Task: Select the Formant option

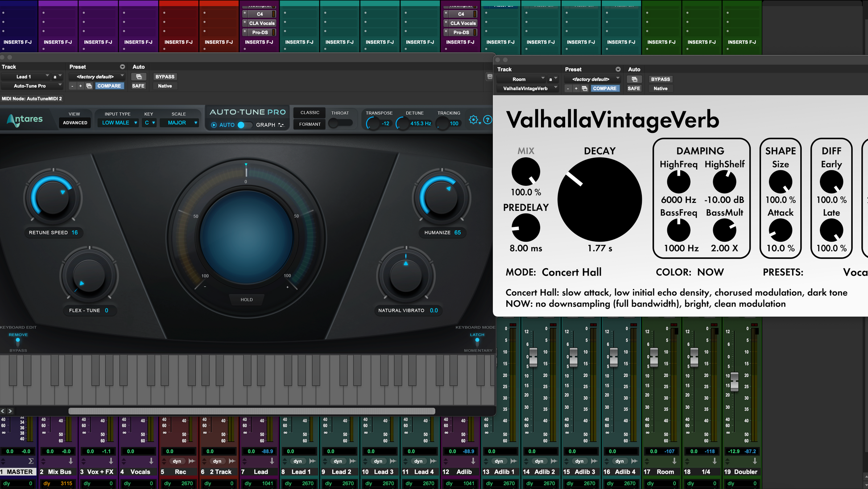Action: tap(310, 124)
